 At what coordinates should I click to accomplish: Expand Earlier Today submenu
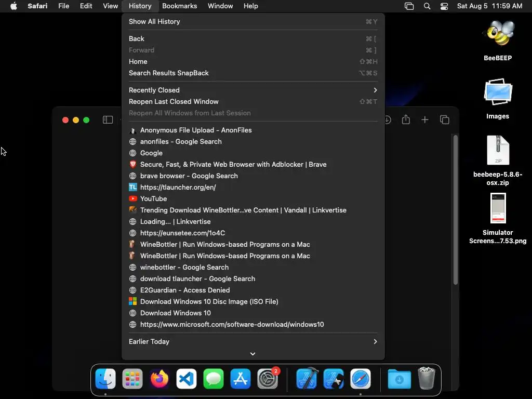click(253, 342)
